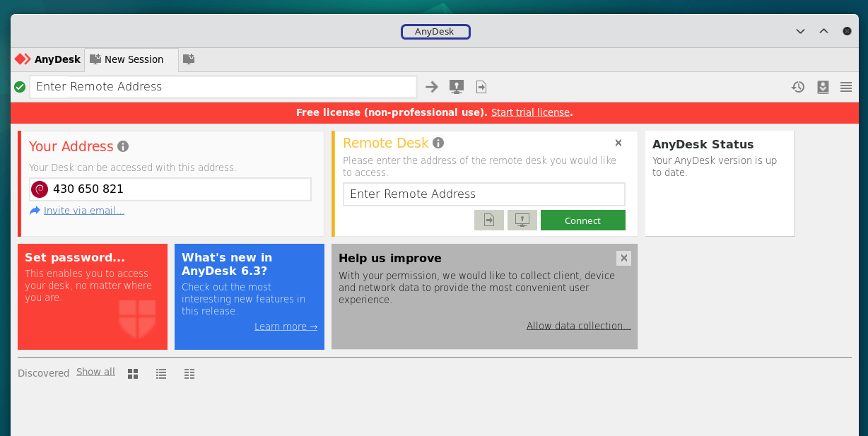Image resolution: width=868 pixels, height=436 pixels.
Task: Click the file transfer icon in top toolbar
Action: 481,87
